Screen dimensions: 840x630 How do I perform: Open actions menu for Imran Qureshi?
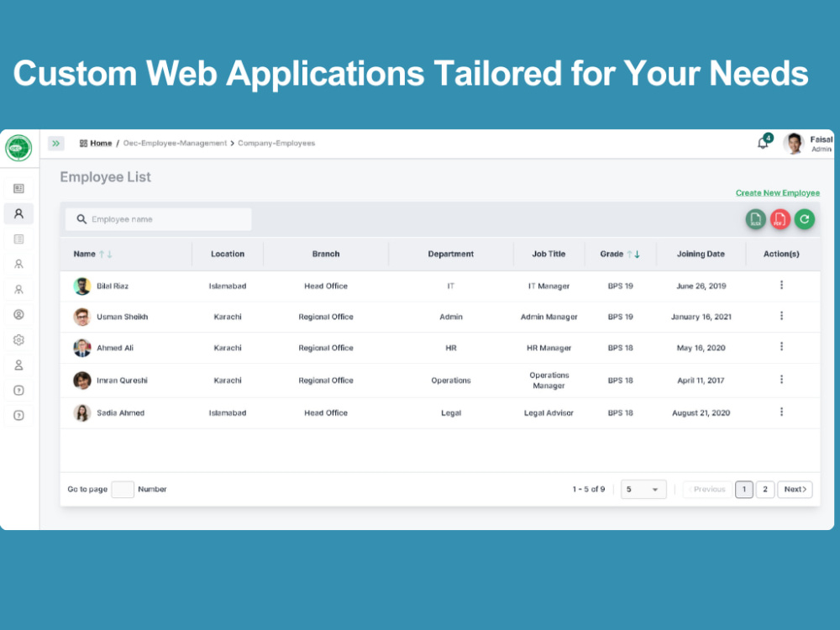tap(781, 380)
